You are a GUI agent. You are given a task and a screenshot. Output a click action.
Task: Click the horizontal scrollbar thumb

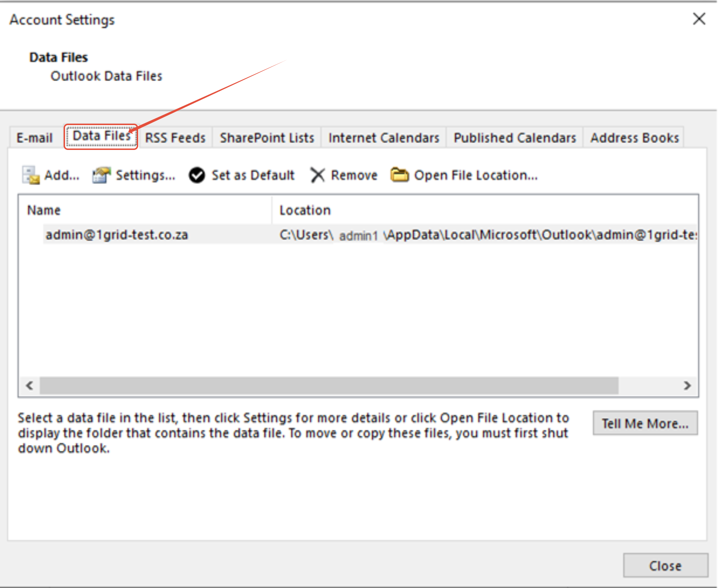(x=329, y=385)
